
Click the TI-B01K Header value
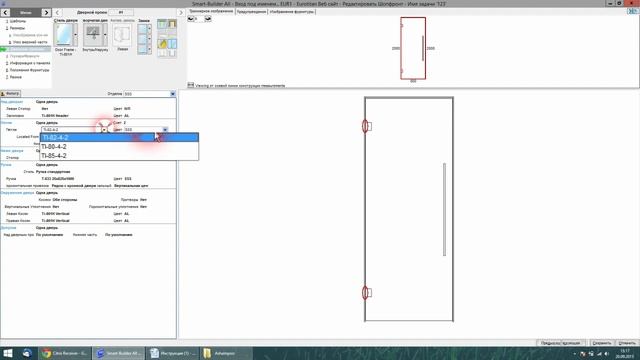55,116
